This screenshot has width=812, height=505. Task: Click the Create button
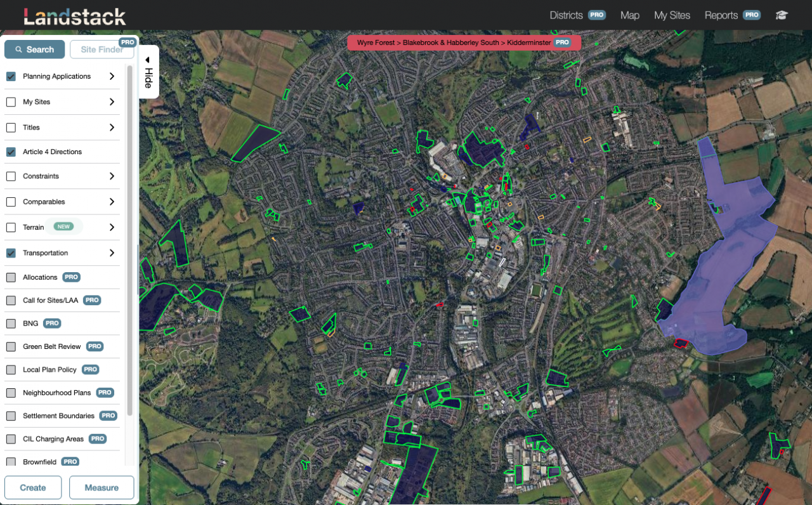tap(32, 487)
